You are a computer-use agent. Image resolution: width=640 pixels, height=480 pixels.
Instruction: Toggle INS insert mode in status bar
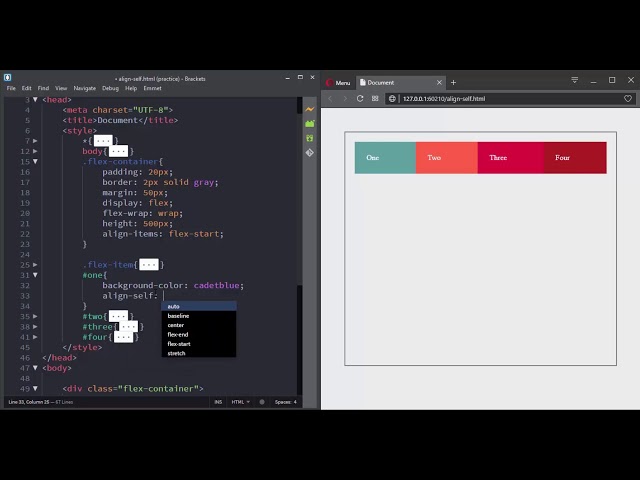click(x=218, y=402)
